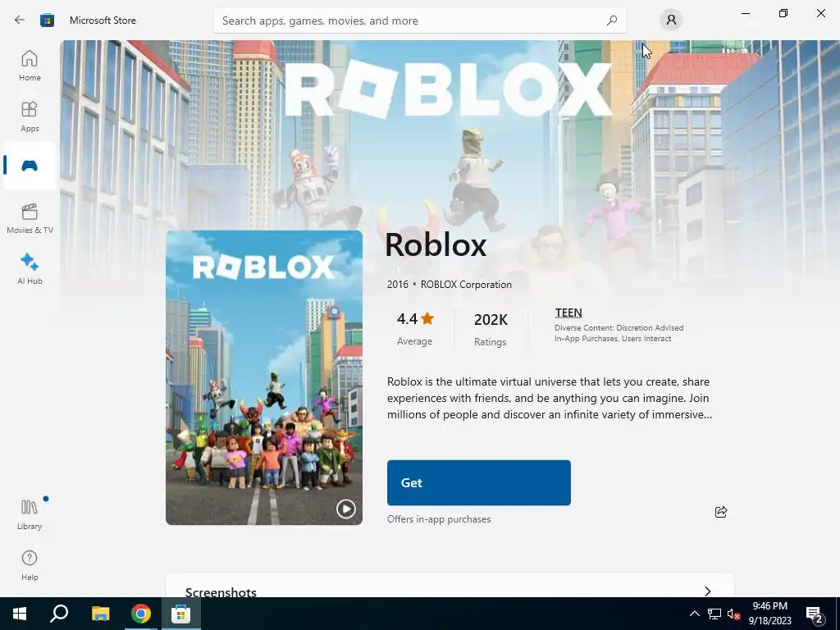
Task: Open File Explorer from taskbar
Action: [x=100, y=614]
